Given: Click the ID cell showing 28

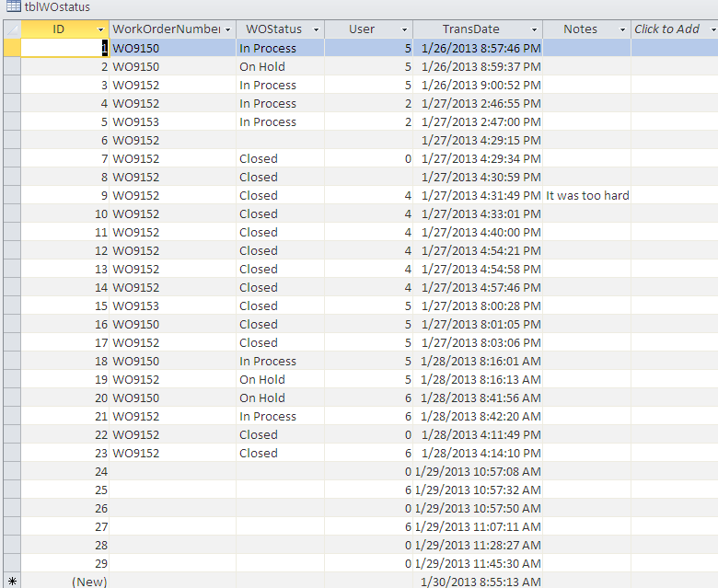Looking at the screenshot, I should (x=65, y=545).
